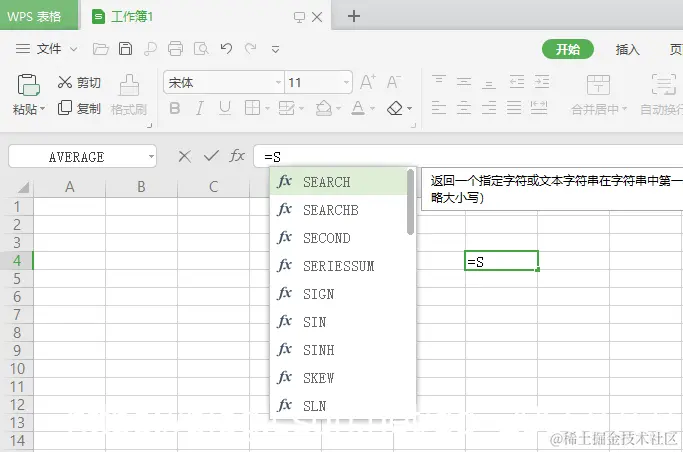The height and width of the screenshot is (452, 683).
Task: Decrease indent icon
Action: point(517,81)
